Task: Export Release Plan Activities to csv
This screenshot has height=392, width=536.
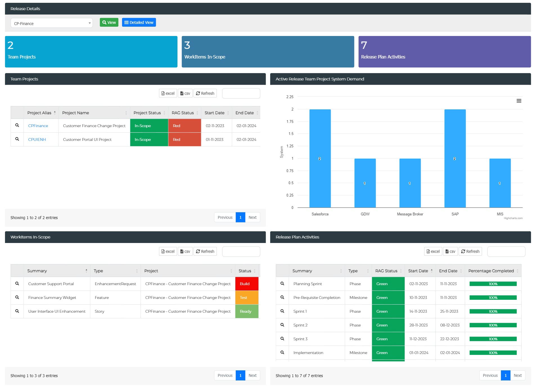Action: click(450, 251)
